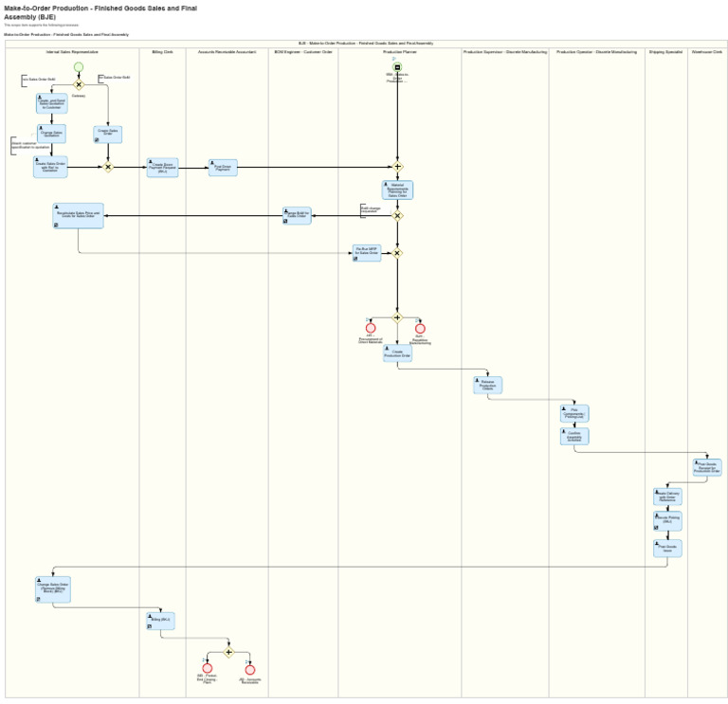
Task: Click the w/o Sales Order BoM annotation
Action: click(38, 80)
